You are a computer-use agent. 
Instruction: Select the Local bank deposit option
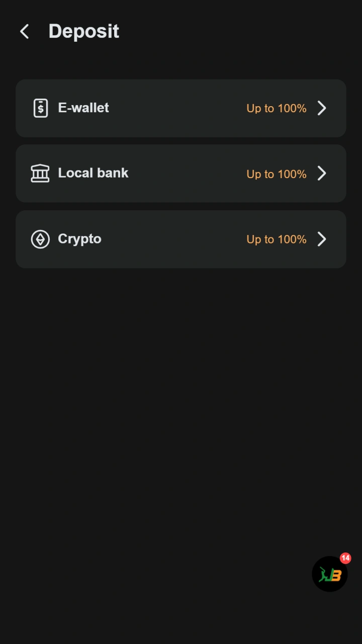pyautogui.click(x=181, y=174)
